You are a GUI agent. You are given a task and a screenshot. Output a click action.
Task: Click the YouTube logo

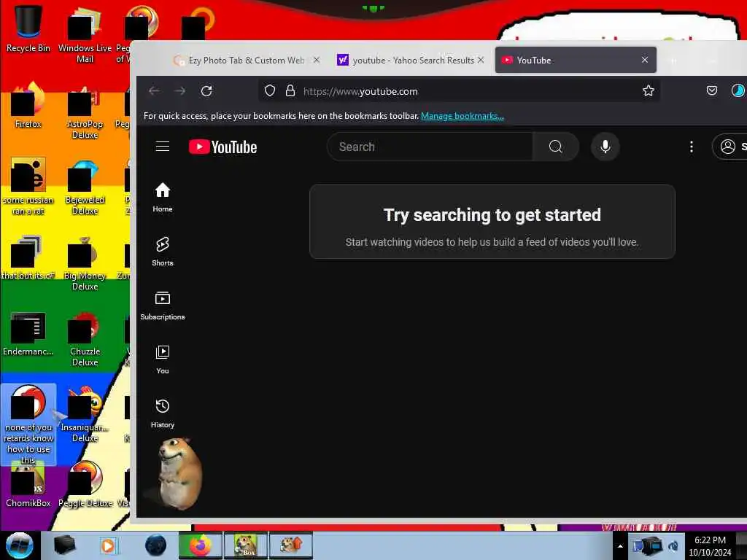[222, 147]
